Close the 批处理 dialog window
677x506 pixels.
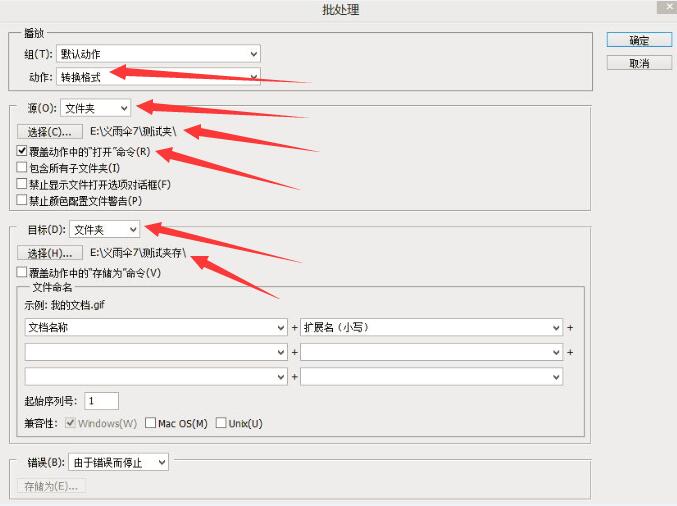[668, 6]
